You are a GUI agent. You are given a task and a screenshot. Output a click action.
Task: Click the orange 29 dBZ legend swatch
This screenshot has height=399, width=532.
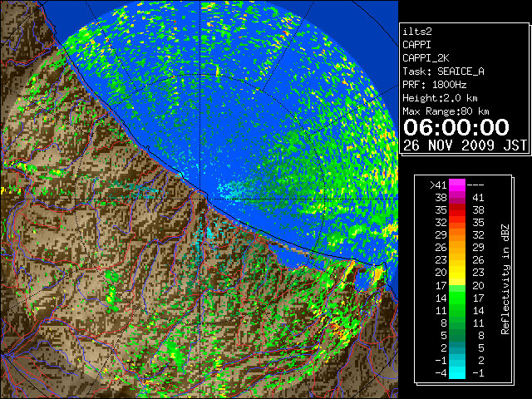[457, 234]
